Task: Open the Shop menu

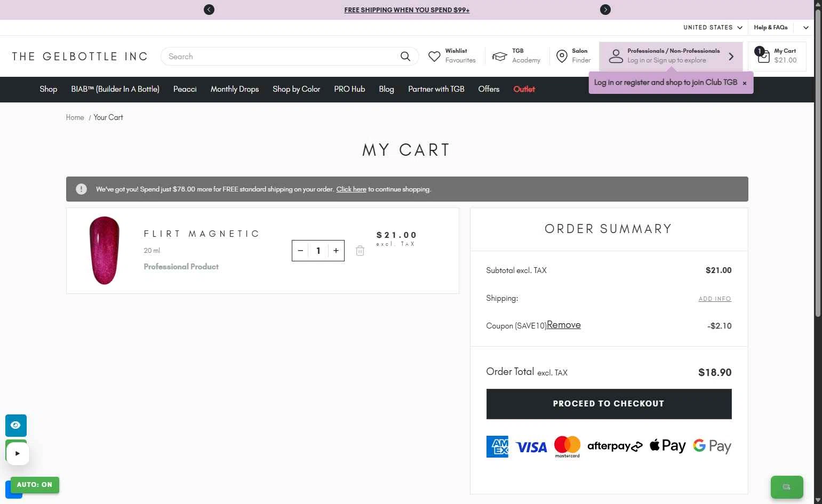Action: point(48,89)
